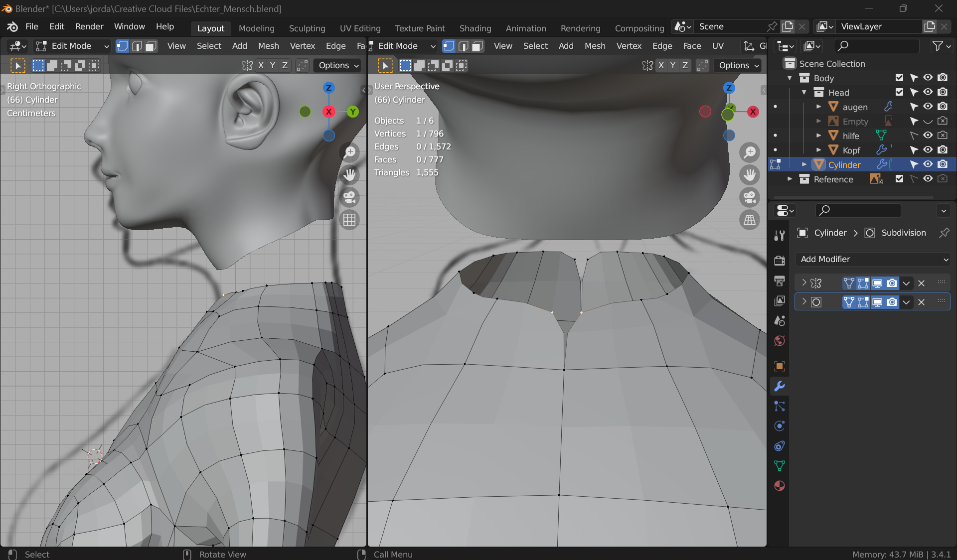Switch to the Sculpting workspace tab

tap(307, 28)
